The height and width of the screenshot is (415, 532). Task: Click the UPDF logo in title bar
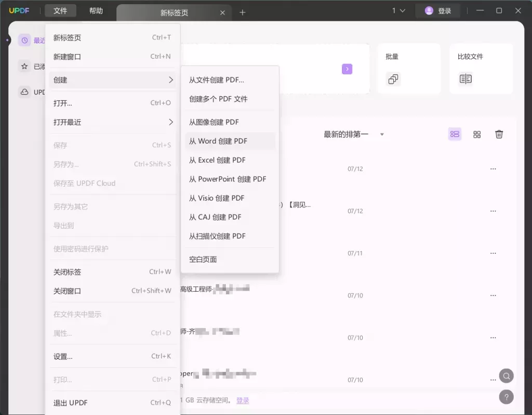tap(19, 10)
